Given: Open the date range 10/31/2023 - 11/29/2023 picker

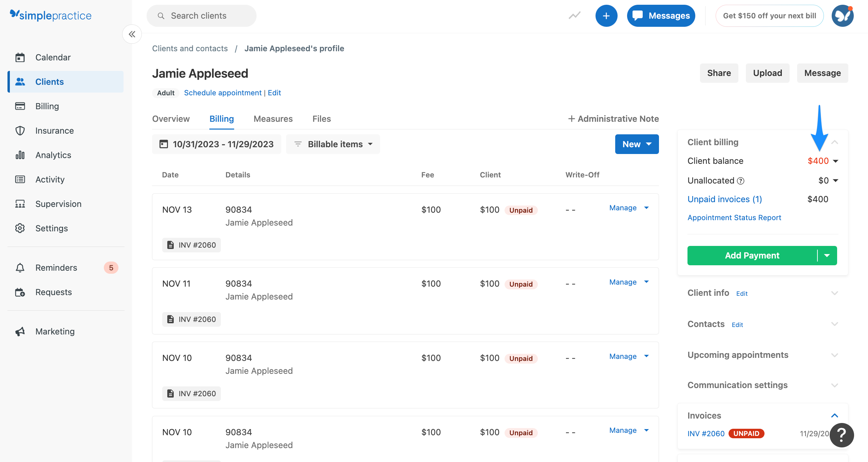Looking at the screenshot, I should (216, 144).
